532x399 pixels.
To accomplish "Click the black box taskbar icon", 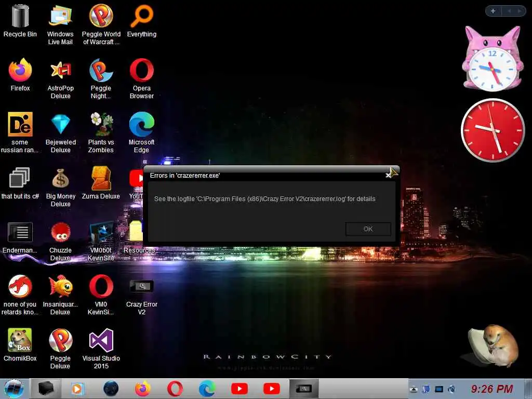I will pyautogui.click(x=46, y=389).
